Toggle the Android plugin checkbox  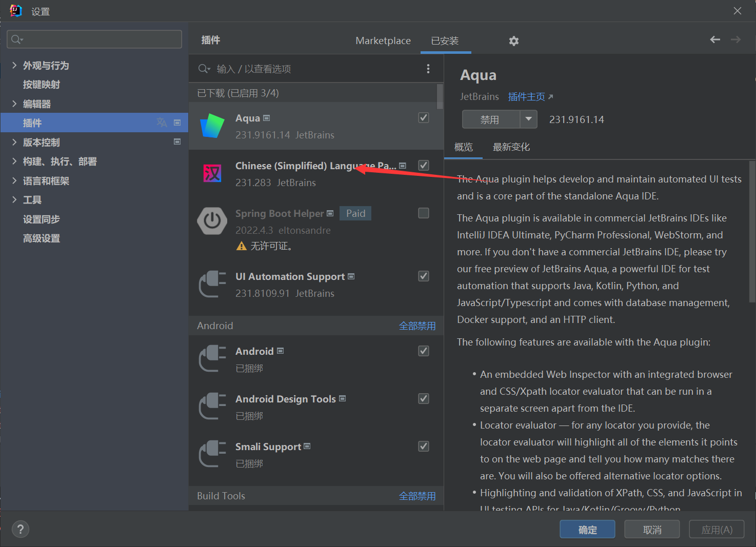[x=424, y=351]
